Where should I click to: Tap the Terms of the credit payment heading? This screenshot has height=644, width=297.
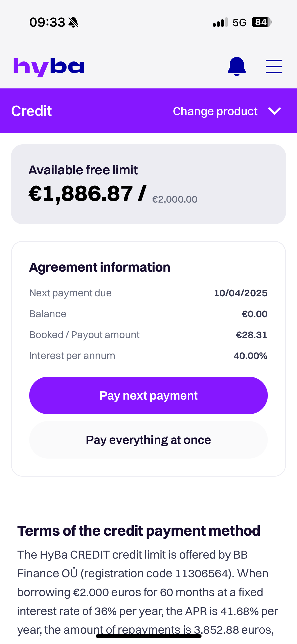pos(139,531)
